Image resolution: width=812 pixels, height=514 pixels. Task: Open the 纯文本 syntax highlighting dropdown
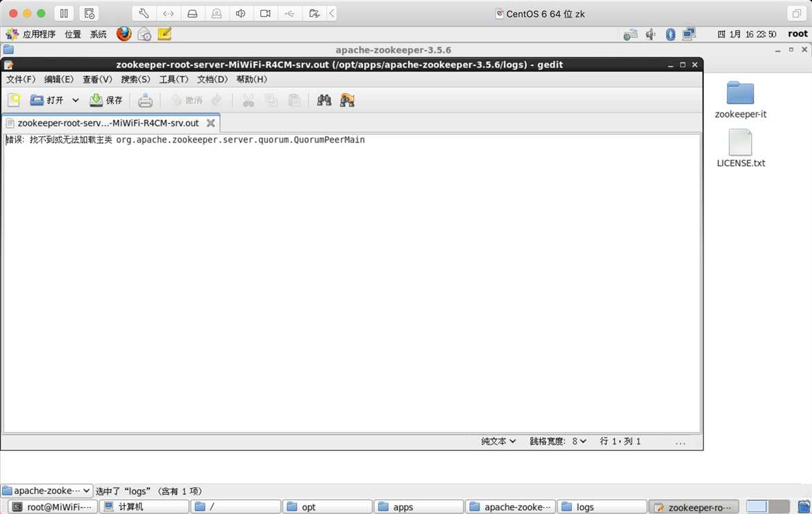(x=498, y=442)
